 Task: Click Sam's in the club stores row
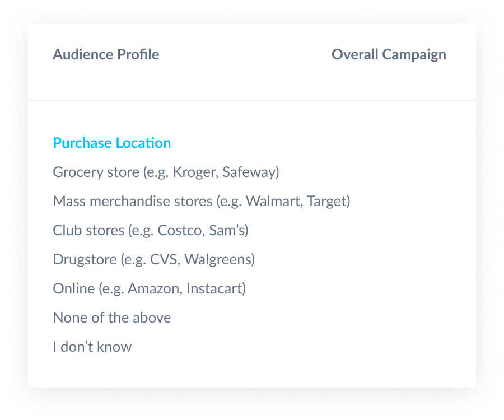227,230
